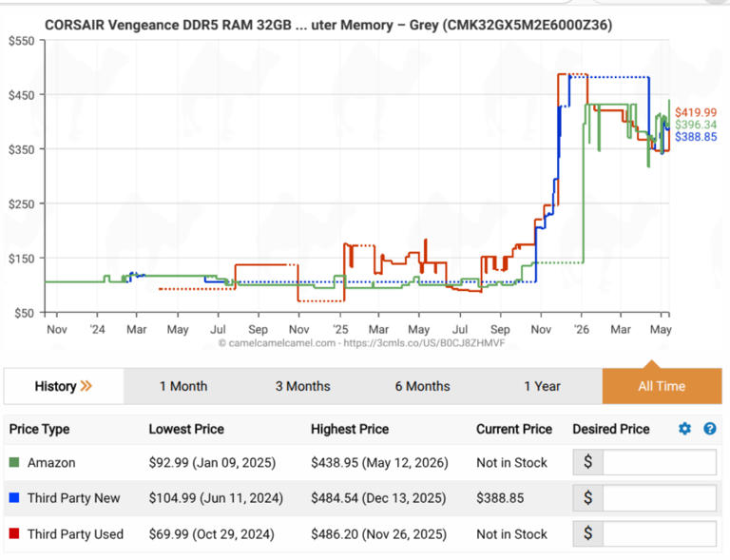Click the $550 y-axis label
730x560 pixels.
click(22, 41)
